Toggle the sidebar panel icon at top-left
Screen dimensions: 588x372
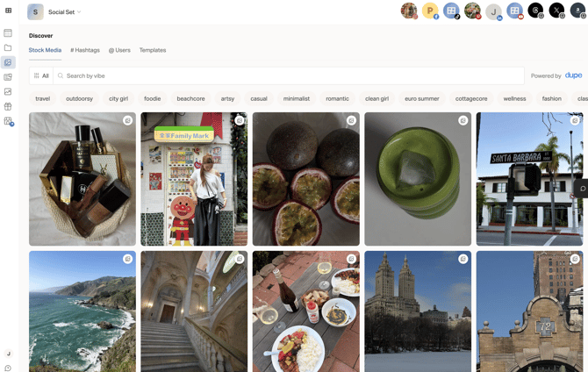[8, 11]
